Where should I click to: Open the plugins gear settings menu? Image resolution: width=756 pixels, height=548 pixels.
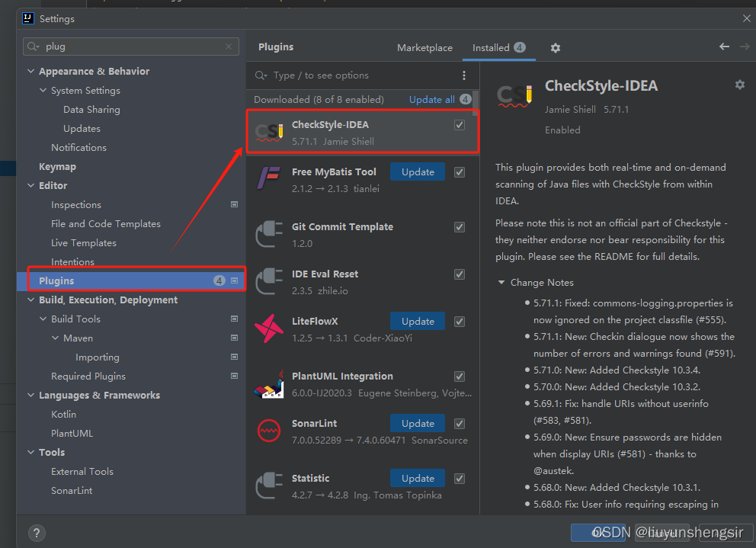556,48
